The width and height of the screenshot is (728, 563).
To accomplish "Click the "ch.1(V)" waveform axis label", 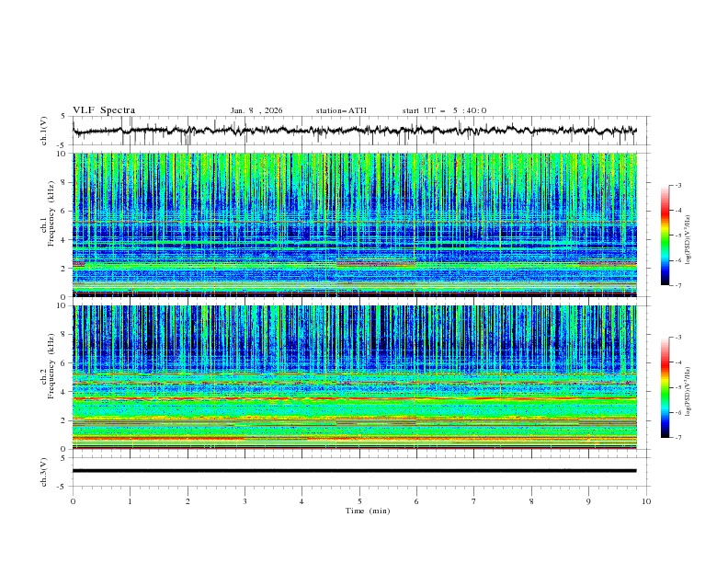I will click(x=44, y=131).
